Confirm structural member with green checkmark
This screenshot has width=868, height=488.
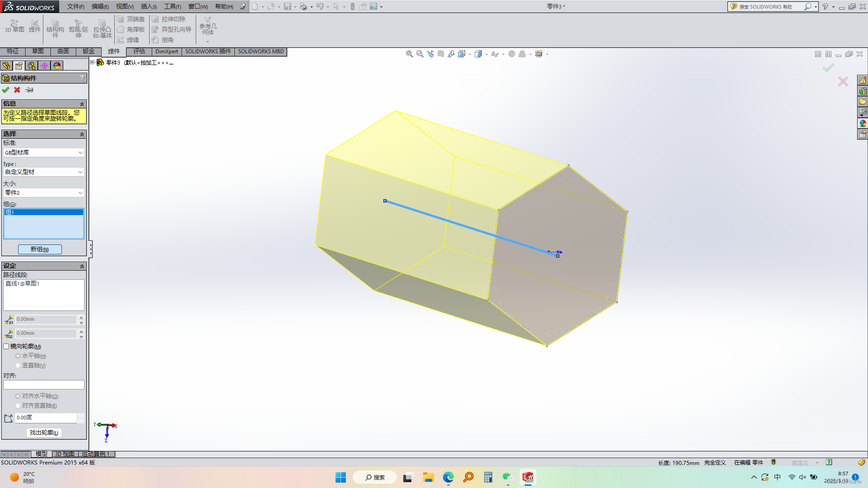click(6, 90)
